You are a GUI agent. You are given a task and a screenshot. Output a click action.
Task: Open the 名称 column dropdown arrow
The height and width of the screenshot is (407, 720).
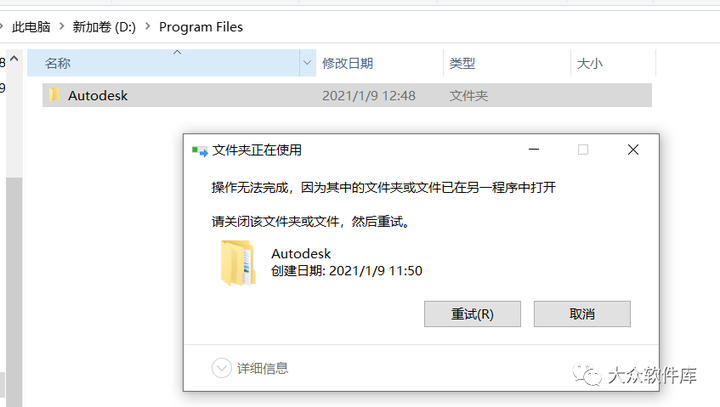coord(307,63)
